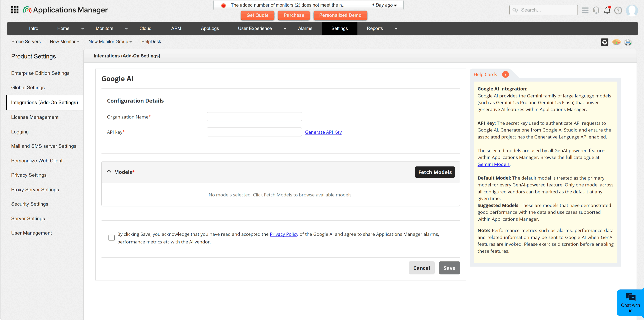The width and height of the screenshot is (644, 320).
Task: Click the search magnifier icon
Action: click(515, 10)
